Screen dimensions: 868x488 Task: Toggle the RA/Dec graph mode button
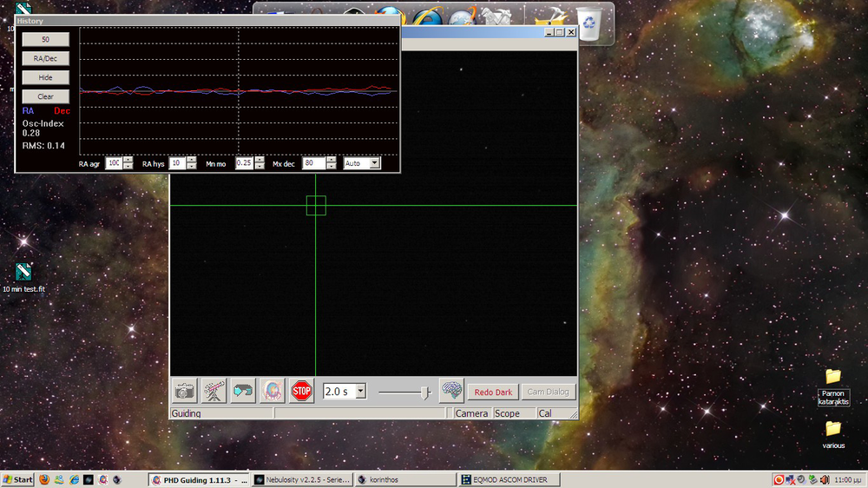45,58
